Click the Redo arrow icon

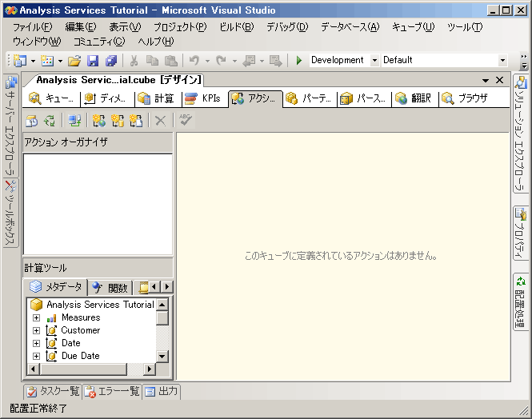(x=222, y=61)
